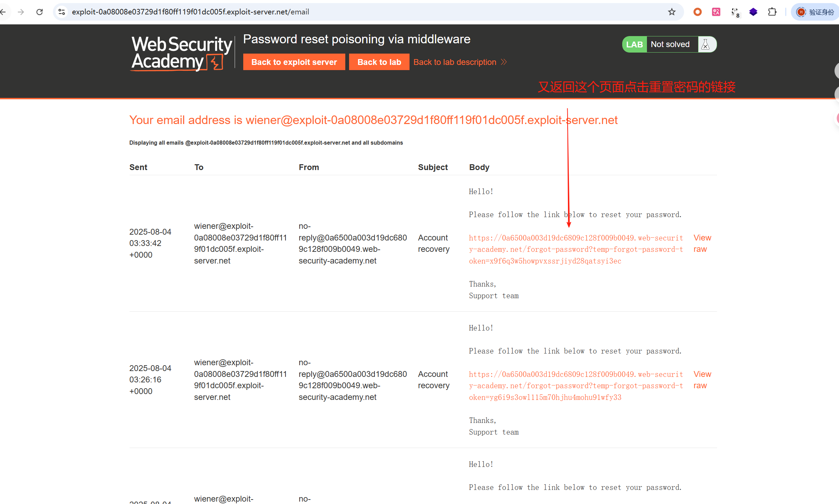Click the forward navigation arrow

tap(21, 12)
